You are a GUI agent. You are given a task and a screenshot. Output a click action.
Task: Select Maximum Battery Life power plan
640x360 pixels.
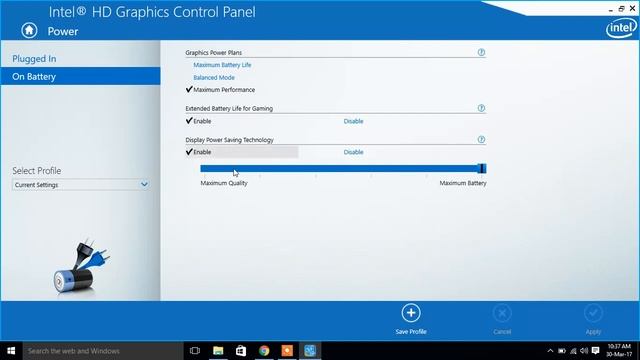pos(222,65)
